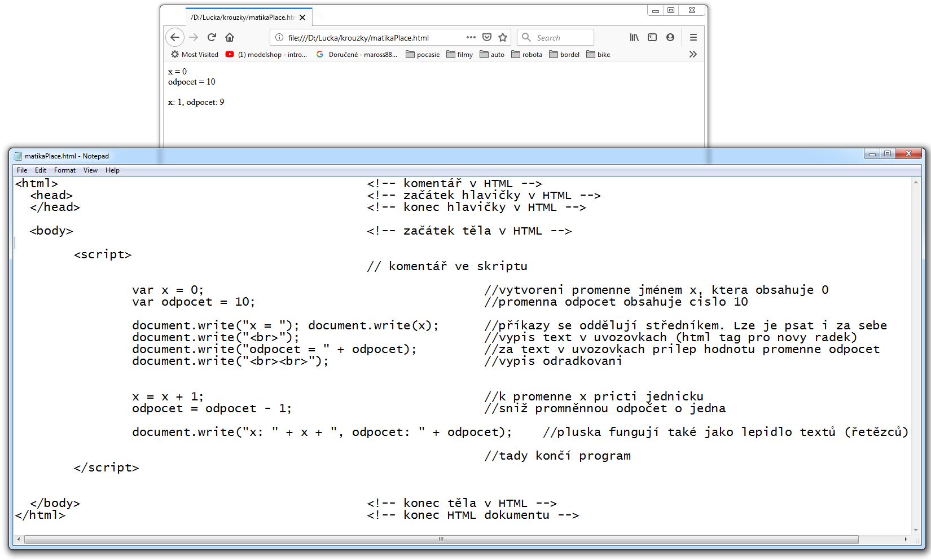Open the Library icon in Firefox toolbar
This screenshot has height=560, width=931.
click(634, 37)
